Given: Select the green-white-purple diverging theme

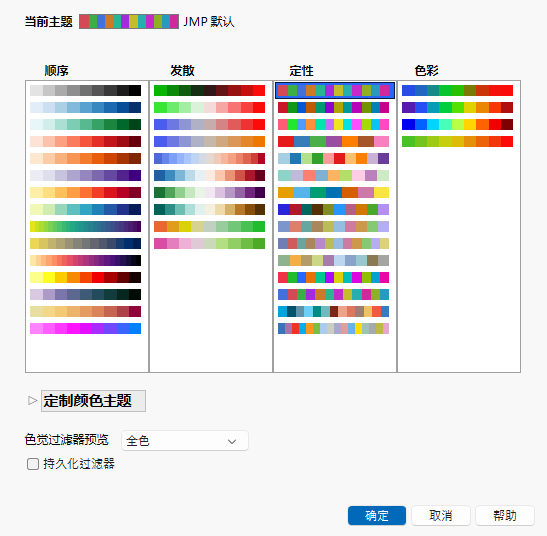Looking at the screenshot, I should 209,193.
